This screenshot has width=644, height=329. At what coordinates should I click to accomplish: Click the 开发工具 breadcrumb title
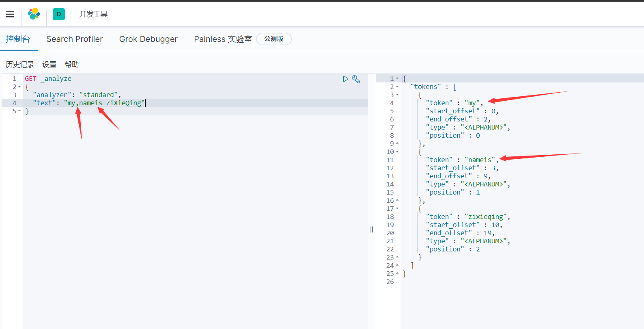[93, 14]
